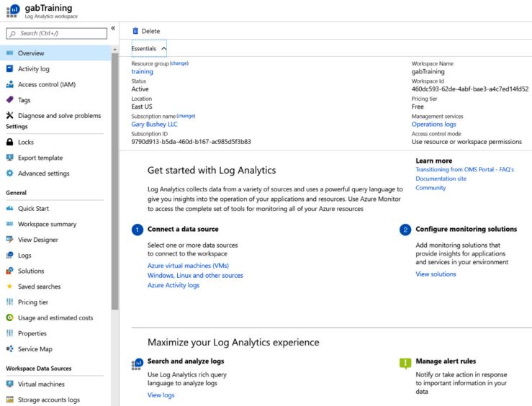532x406 pixels.
Task: Click the Export template icon
Action: click(x=10, y=158)
